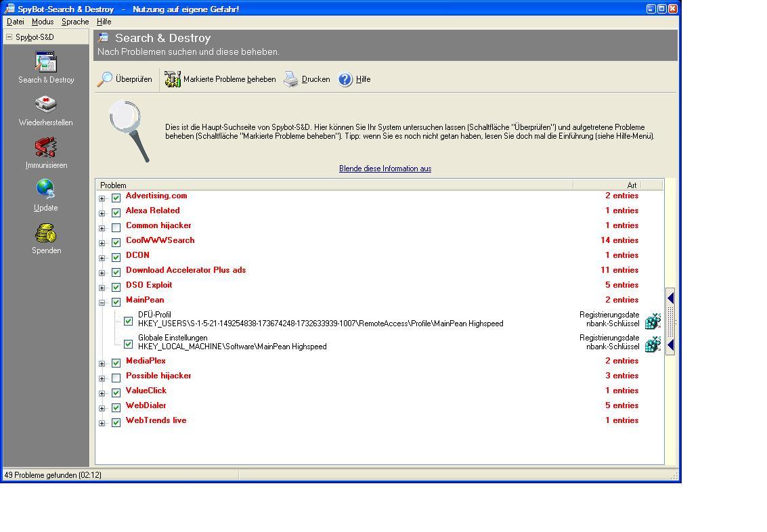Click the SpyBot title bar application icon
This screenshot has height=532, width=767.
tap(9, 9)
